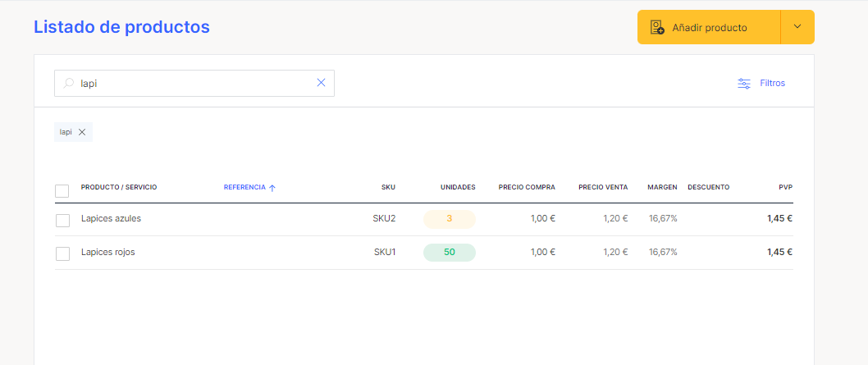Click the magnifying glass search icon
Image resolution: width=868 pixels, height=365 pixels.
[69, 84]
